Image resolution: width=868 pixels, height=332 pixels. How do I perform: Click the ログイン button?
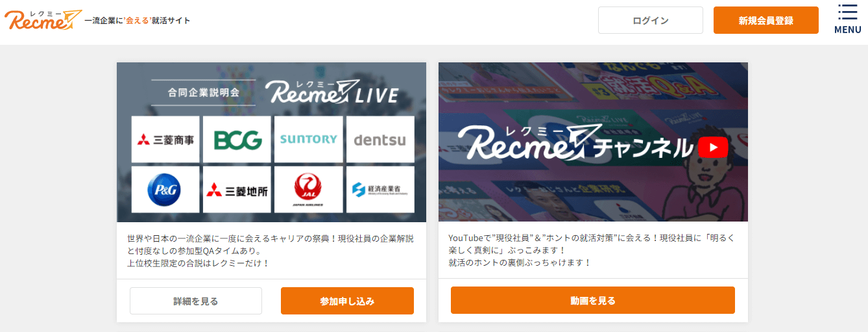pyautogui.click(x=651, y=20)
